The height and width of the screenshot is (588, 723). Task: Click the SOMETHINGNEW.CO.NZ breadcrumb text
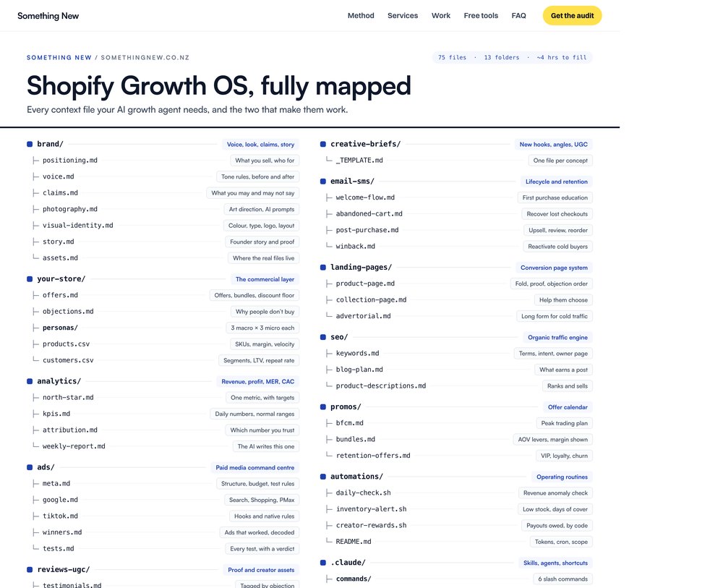pos(145,58)
